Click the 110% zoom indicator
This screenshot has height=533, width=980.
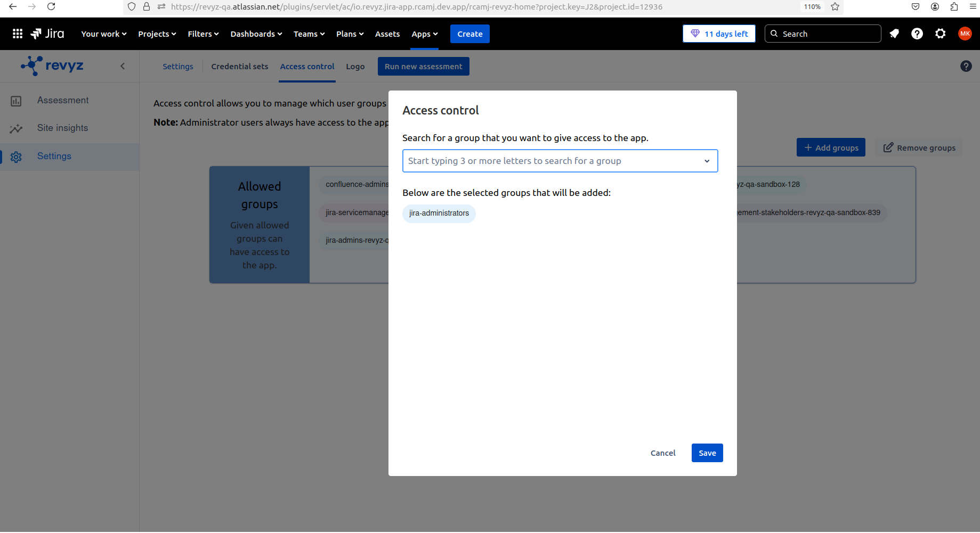pyautogui.click(x=812, y=6)
